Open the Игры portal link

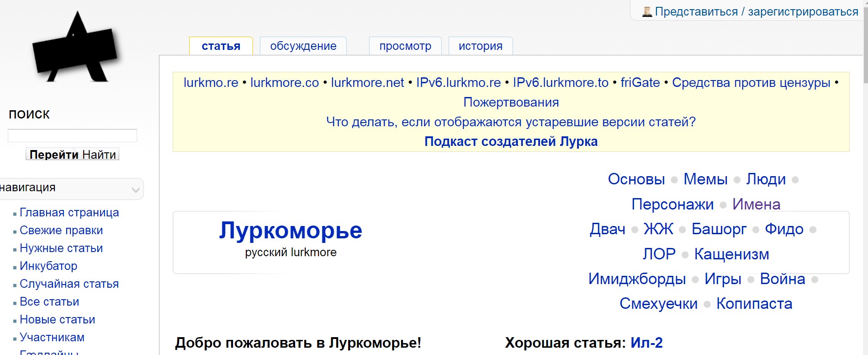[723, 279]
